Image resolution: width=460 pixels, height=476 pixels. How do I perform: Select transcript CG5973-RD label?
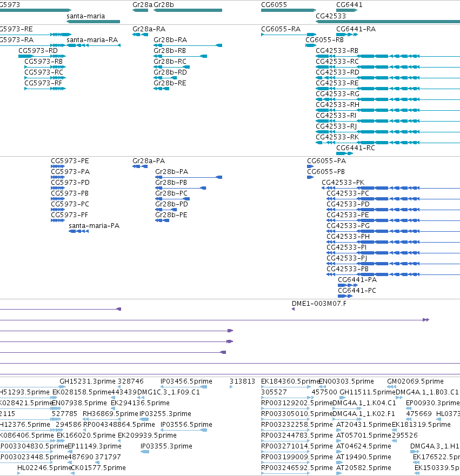pyautogui.click(x=38, y=51)
